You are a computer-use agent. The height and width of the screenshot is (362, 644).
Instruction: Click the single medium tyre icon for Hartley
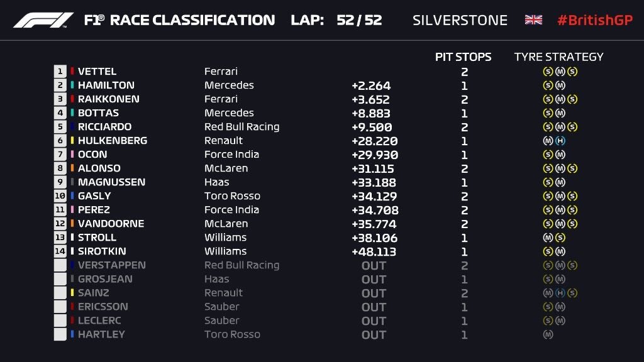pos(548,334)
